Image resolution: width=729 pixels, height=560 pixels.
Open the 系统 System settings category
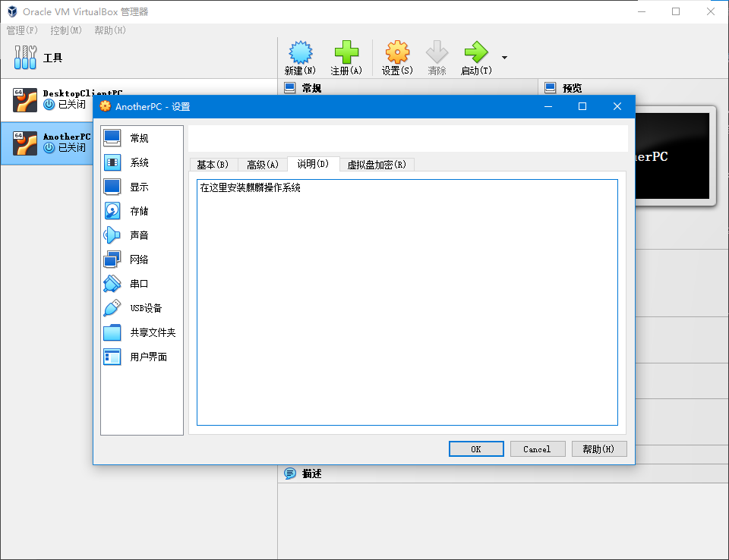click(x=142, y=162)
